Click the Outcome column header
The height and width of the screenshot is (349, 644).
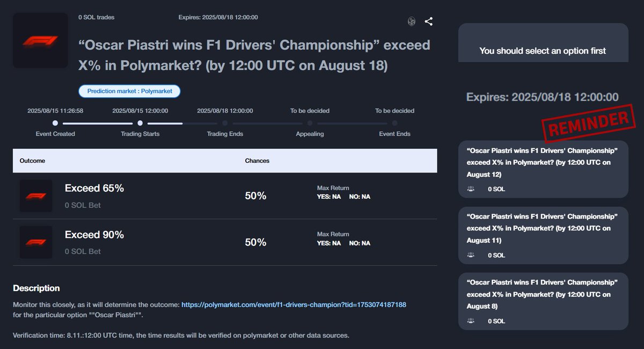32,161
